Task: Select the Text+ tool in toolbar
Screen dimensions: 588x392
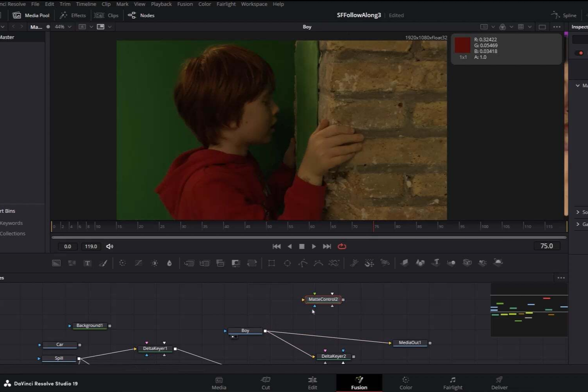Action: pyautogui.click(x=87, y=263)
